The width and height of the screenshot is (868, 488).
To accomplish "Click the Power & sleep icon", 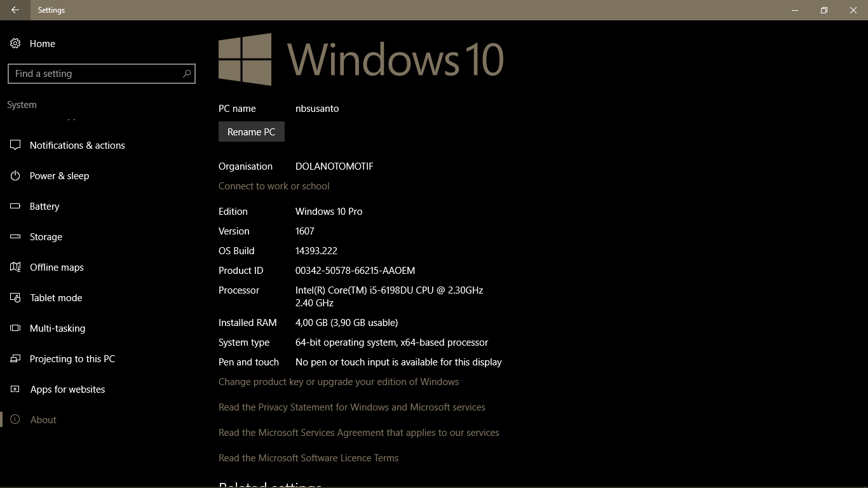I will pos(15,176).
